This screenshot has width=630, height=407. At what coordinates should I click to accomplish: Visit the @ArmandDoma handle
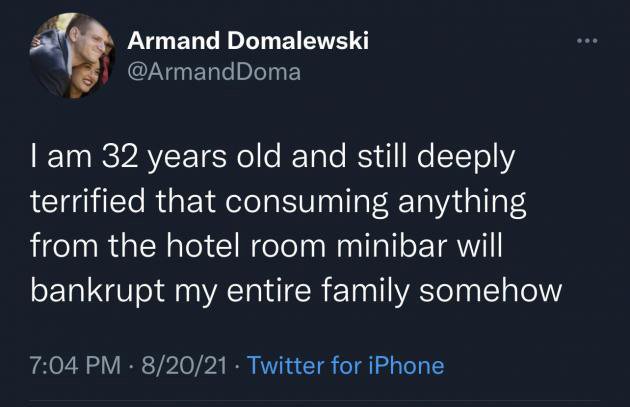(x=214, y=72)
